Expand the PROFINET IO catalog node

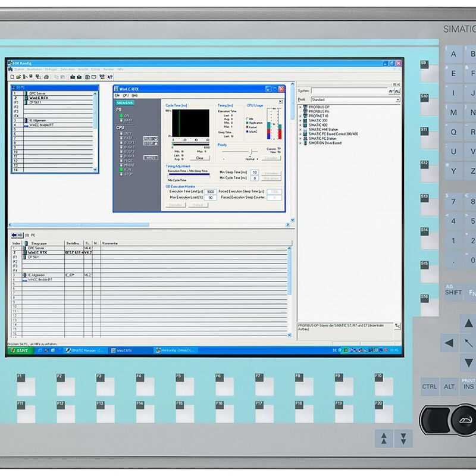pyautogui.click(x=300, y=116)
